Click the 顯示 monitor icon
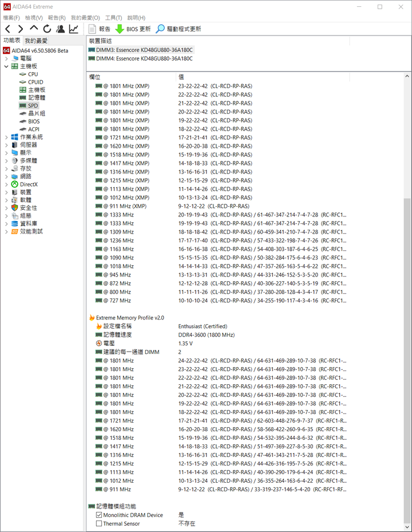Image resolution: width=412 pixels, height=532 pixels. [x=14, y=153]
